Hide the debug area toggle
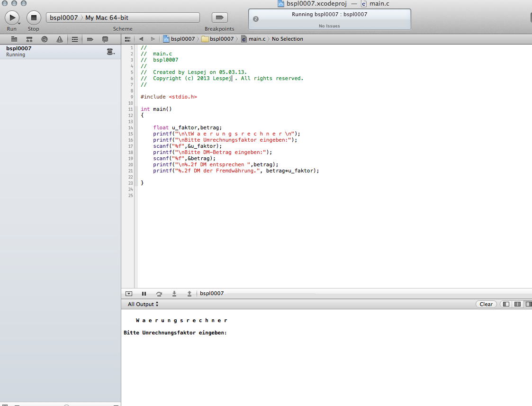 tap(128, 294)
